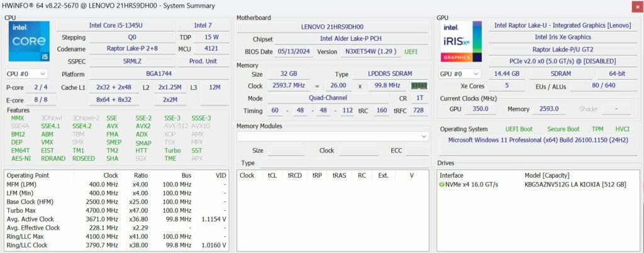Click the Secure Boot indicator

pos(563,129)
